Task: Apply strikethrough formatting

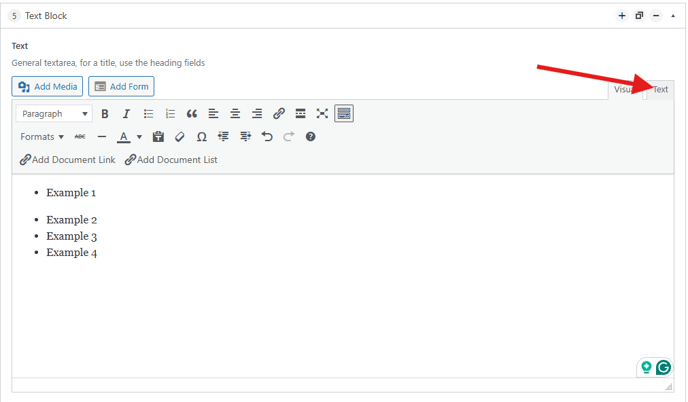Action: [x=80, y=137]
